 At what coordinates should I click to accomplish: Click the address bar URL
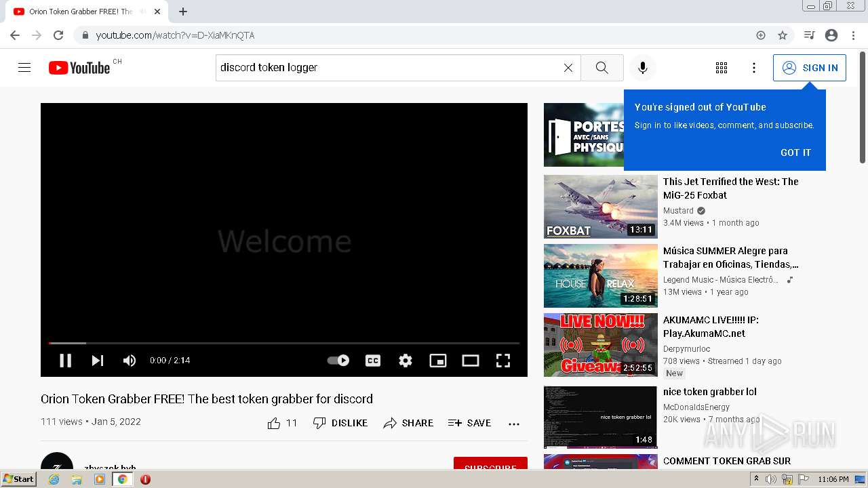point(175,35)
